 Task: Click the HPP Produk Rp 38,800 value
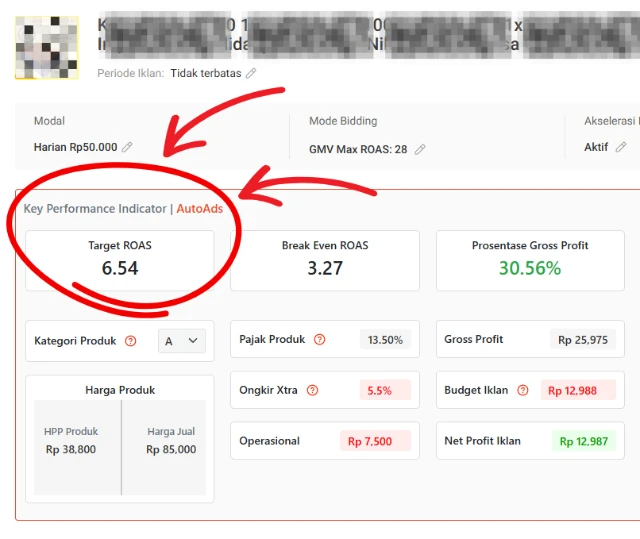click(71, 450)
